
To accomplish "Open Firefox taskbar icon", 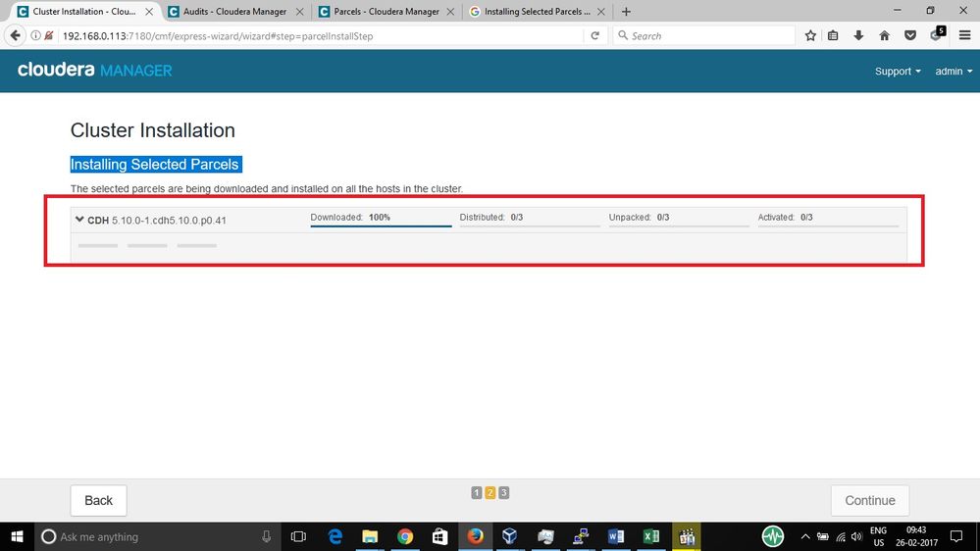I will pos(475,536).
